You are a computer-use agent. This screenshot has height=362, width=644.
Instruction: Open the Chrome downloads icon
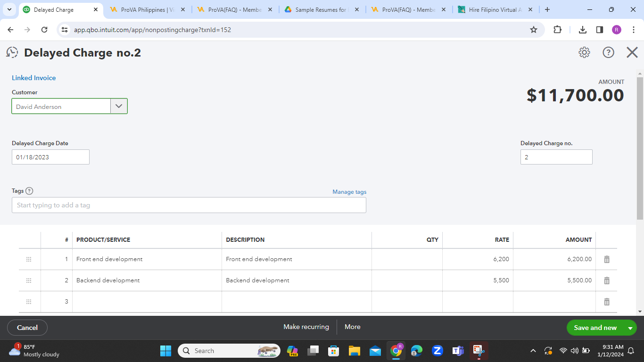click(x=583, y=30)
